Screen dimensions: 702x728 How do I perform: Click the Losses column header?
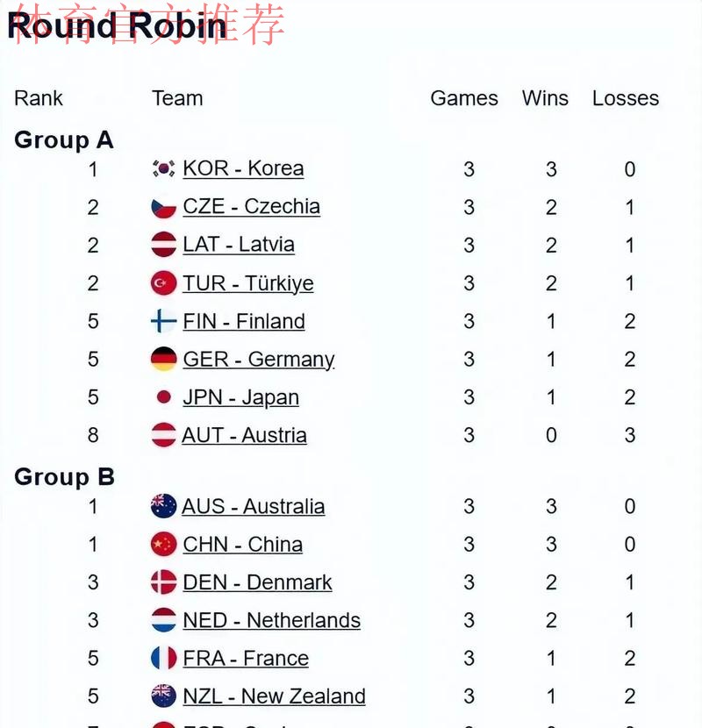tap(626, 98)
